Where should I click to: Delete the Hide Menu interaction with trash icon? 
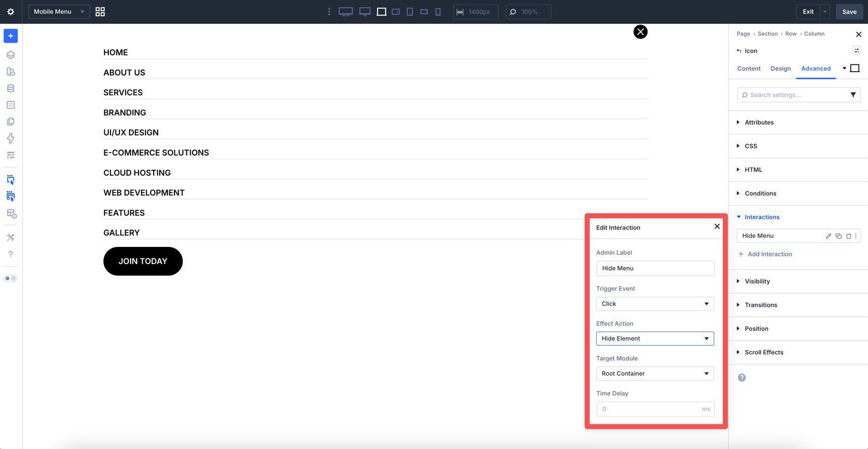(x=848, y=236)
